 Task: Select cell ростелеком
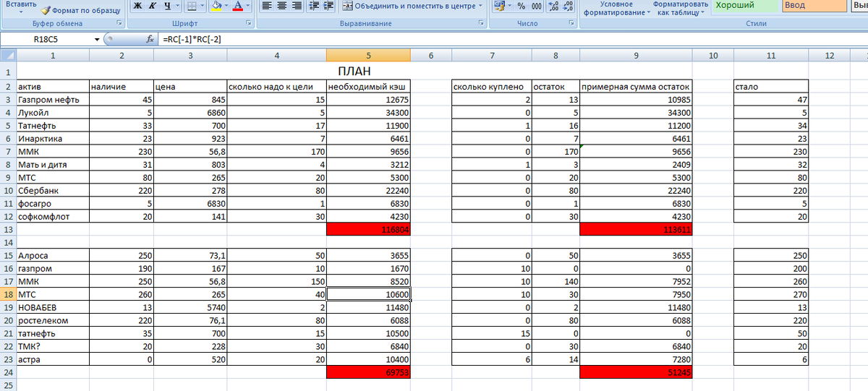[x=53, y=320]
